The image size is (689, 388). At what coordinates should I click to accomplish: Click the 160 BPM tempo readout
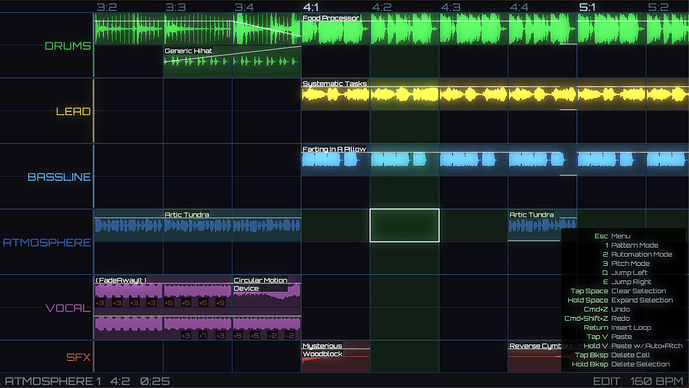coord(657,381)
